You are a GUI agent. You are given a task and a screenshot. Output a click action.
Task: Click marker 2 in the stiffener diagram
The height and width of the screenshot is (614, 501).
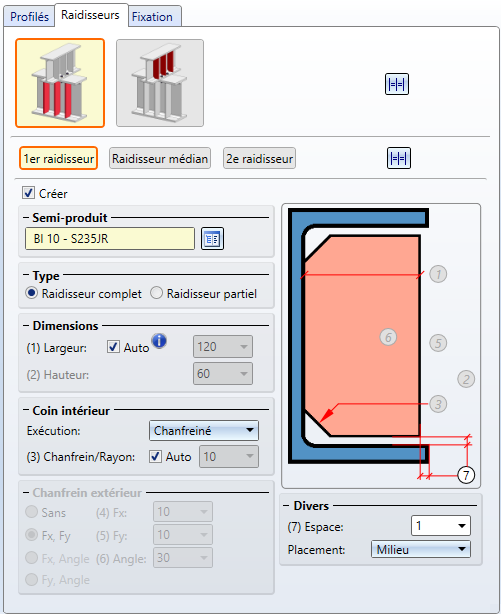point(466,379)
